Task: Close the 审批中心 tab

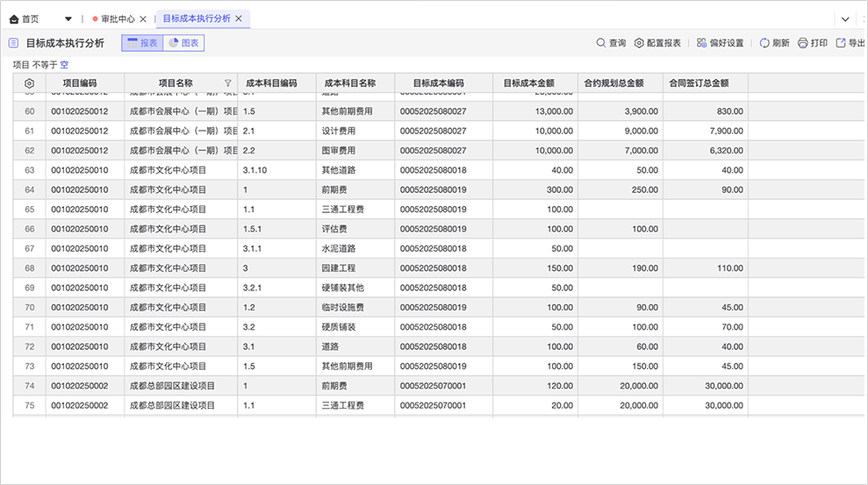Action: coord(143,18)
